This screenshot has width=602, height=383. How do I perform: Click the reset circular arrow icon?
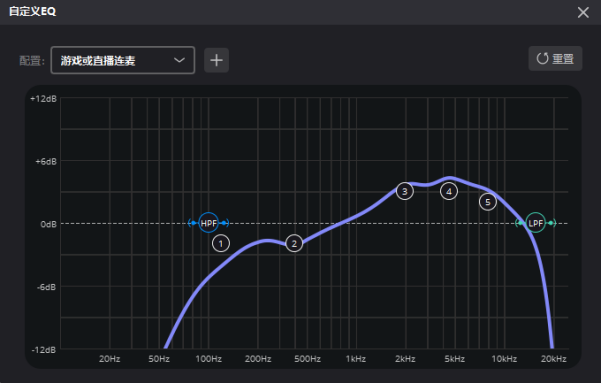542,59
